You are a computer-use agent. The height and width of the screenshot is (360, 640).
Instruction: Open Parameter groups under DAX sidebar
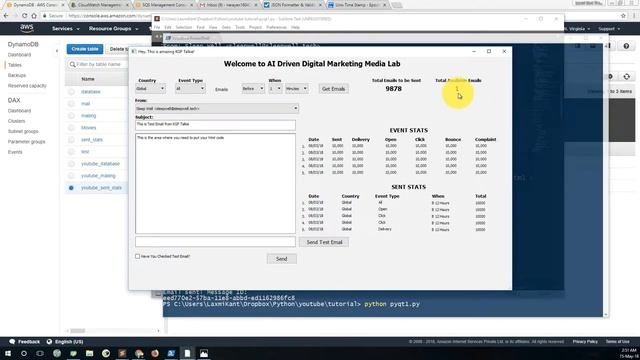coord(27,142)
